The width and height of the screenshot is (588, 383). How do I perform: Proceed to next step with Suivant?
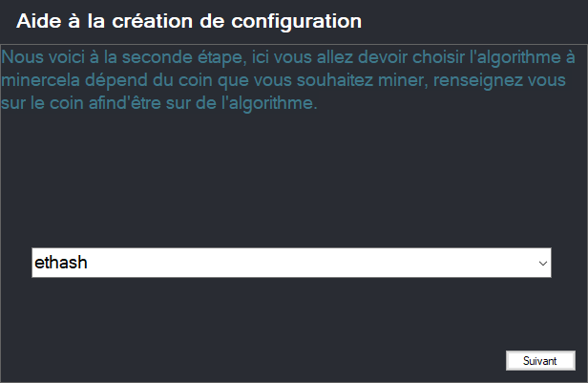tap(540, 361)
